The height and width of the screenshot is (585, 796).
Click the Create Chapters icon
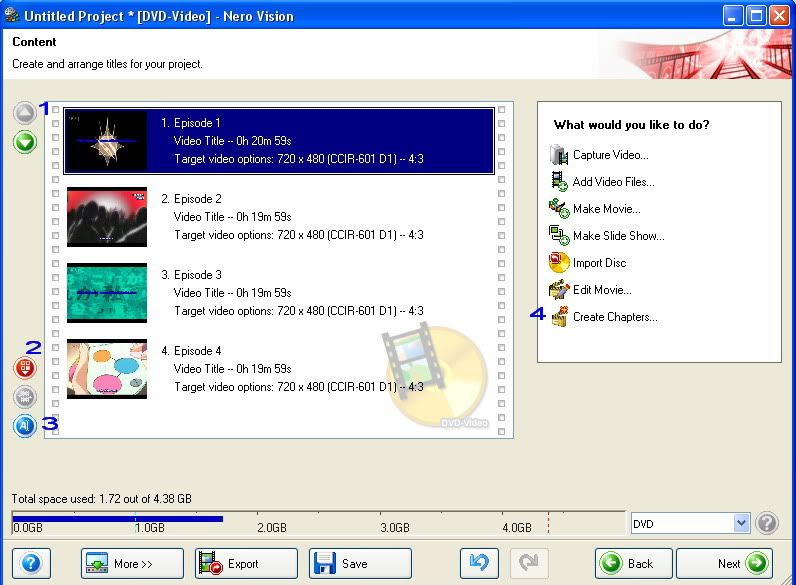click(x=560, y=317)
